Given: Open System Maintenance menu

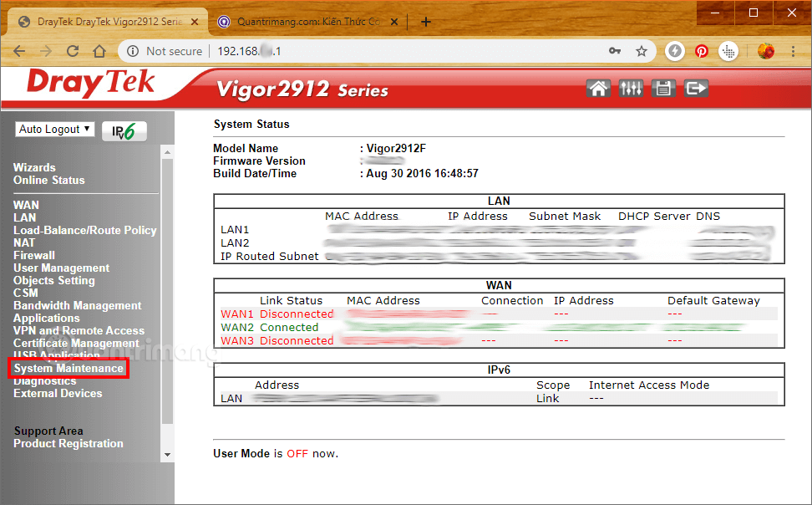Looking at the screenshot, I should pos(69,368).
